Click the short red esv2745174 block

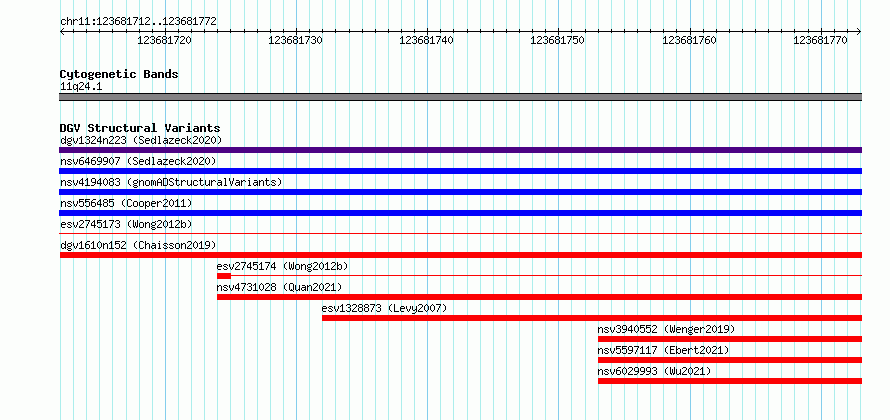(x=224, y=276)
